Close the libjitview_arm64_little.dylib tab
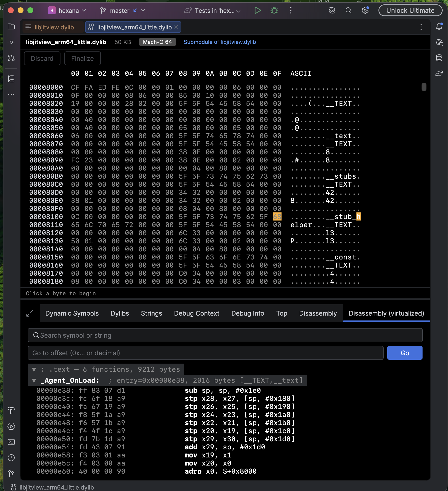The height and width of the screenshot is (491, 448). (x=176, y=27)
